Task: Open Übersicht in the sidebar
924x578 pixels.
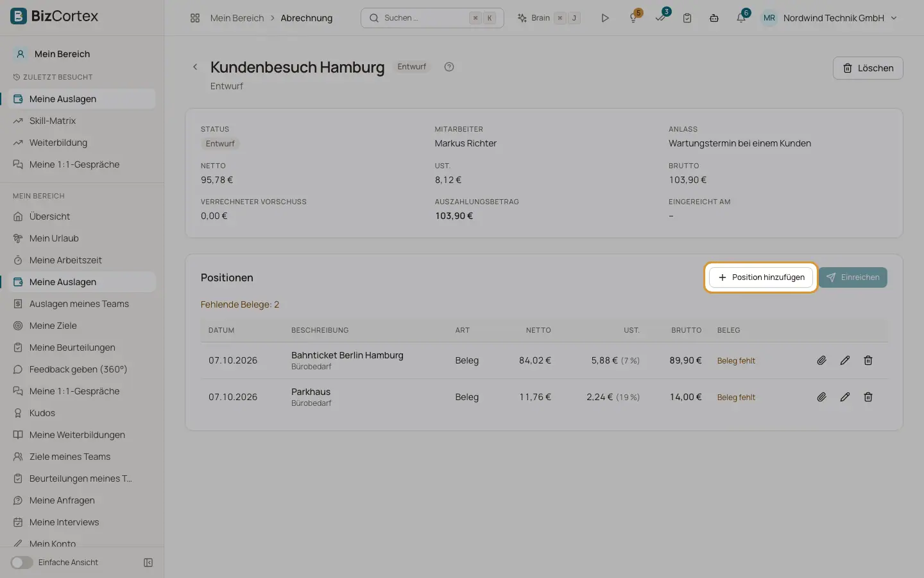Action: (x=82, y=216)
